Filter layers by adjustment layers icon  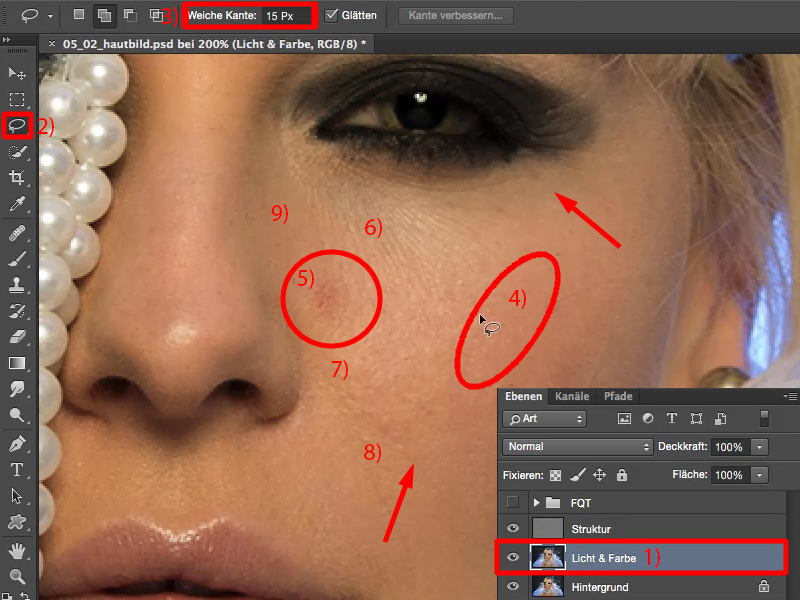click(x=648, y=419)
